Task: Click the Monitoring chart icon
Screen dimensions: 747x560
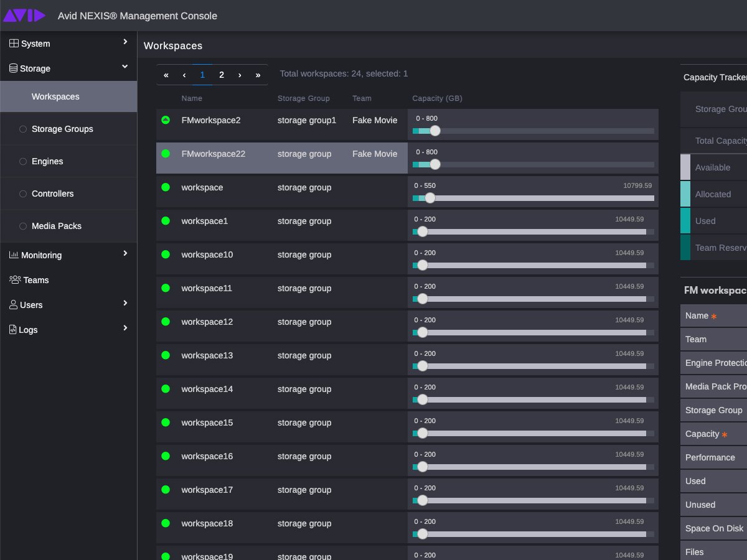Action: [14, 255]
